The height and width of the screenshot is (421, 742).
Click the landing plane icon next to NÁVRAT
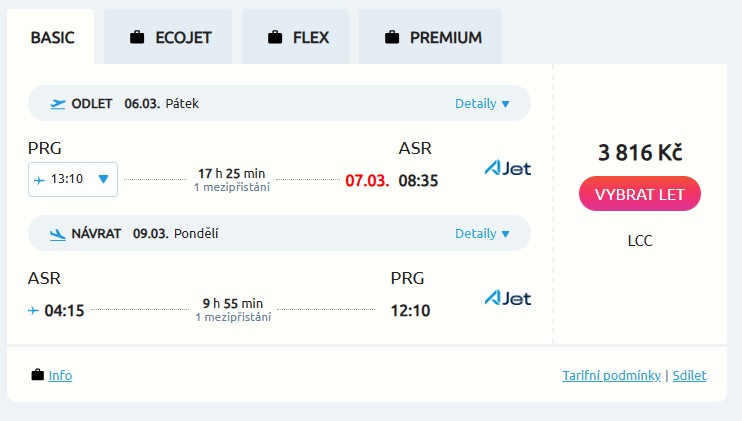coord(58,234)
